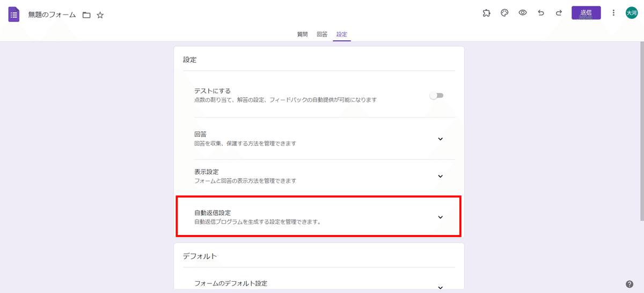Customize theme with the palette icon
This screenshot has height=293, width=644.
(504, 13)
